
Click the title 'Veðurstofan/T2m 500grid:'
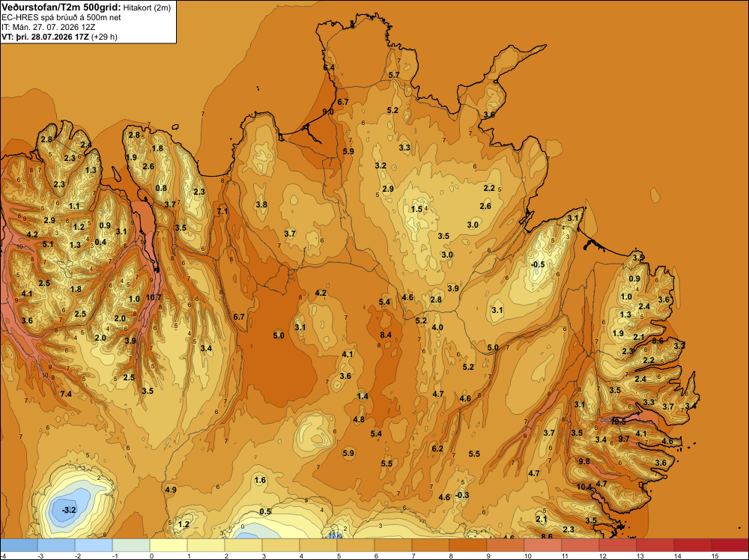[x=61, y=7]
